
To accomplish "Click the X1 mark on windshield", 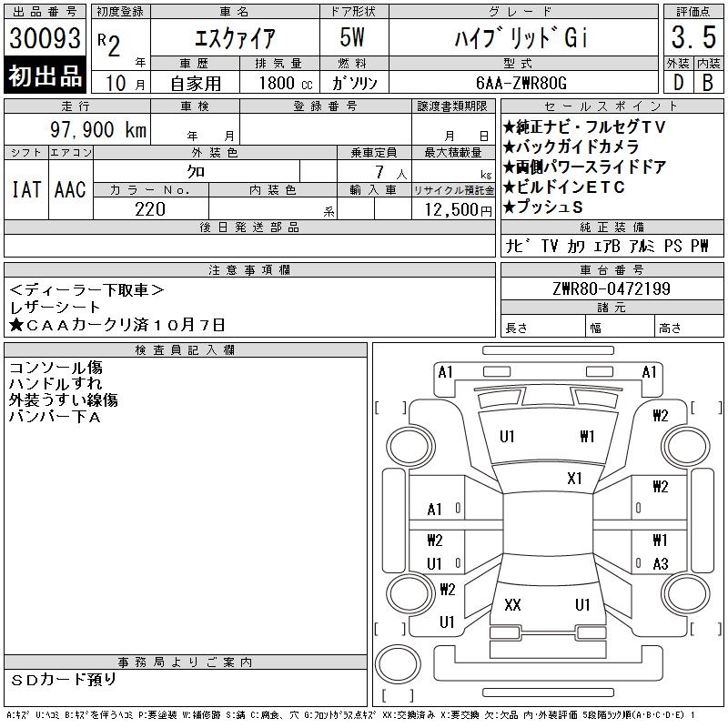I will pyautogui.click(x=574, y=479).
